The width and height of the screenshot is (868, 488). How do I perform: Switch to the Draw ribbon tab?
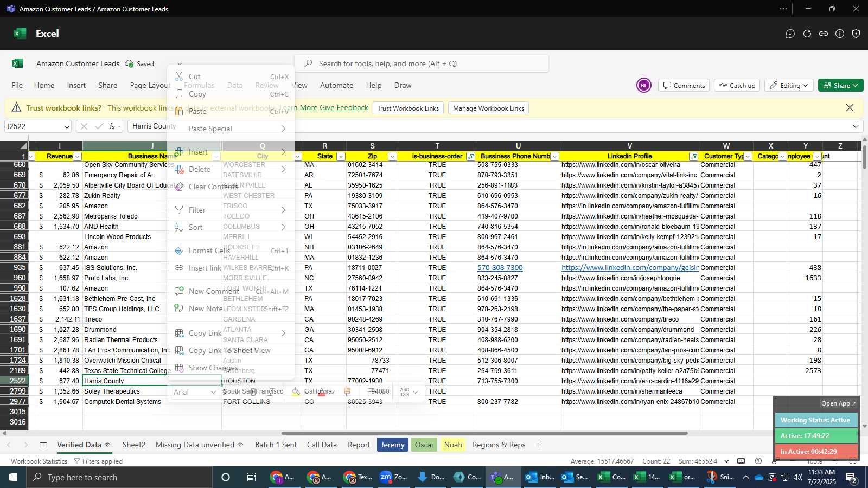[x=403, y=85]
